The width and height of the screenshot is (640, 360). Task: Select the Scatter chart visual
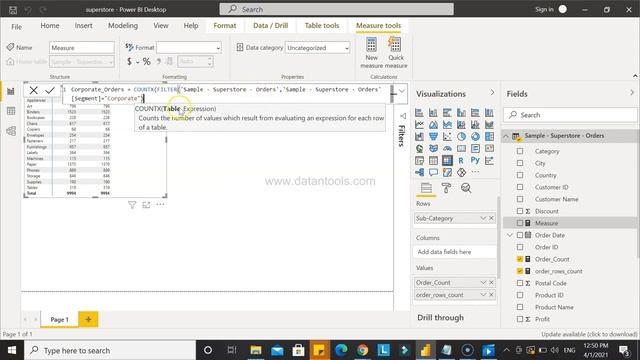[x=447, y=136]
